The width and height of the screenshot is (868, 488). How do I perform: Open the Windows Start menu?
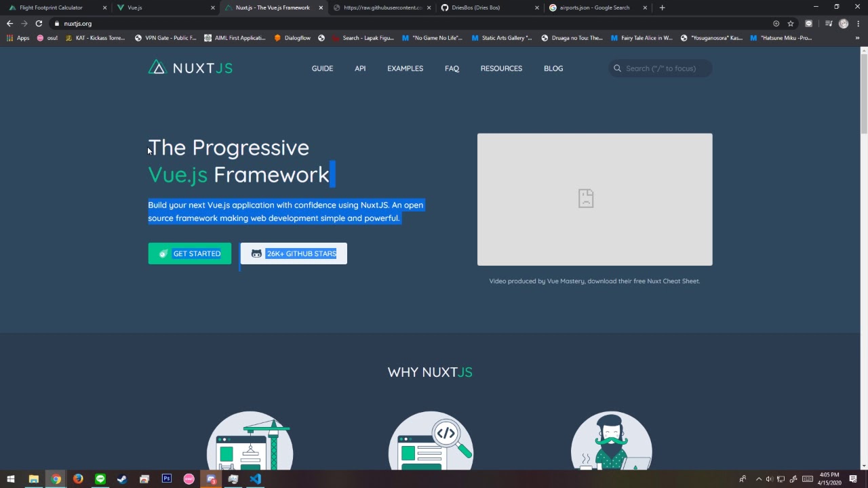(11, 479)
